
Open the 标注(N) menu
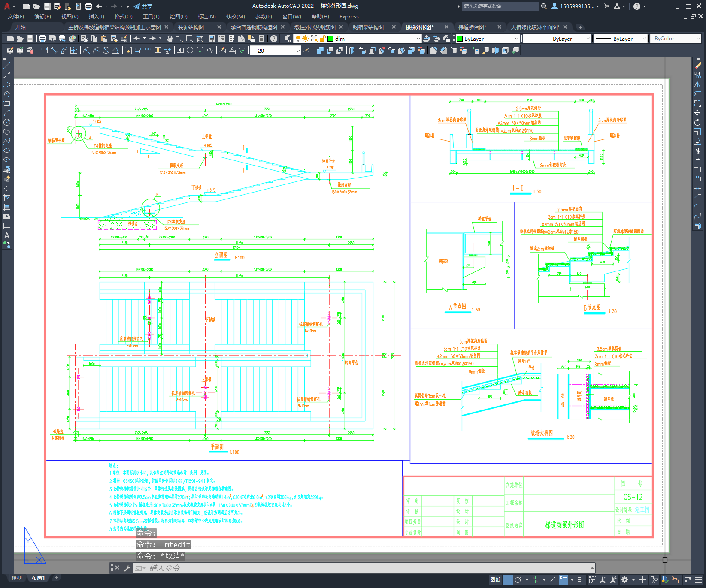coord(206,17)
